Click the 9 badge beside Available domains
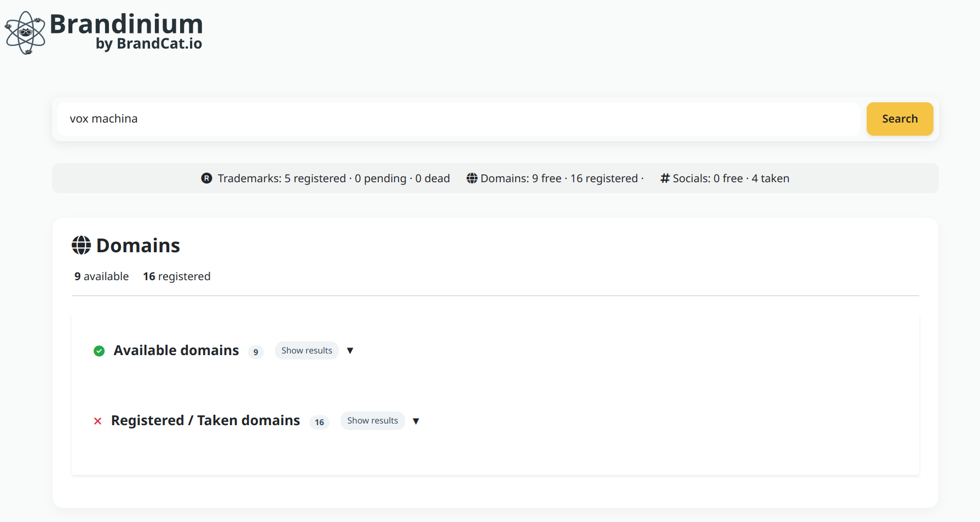Screen dimensions: 980x522 tap(256, 352)
